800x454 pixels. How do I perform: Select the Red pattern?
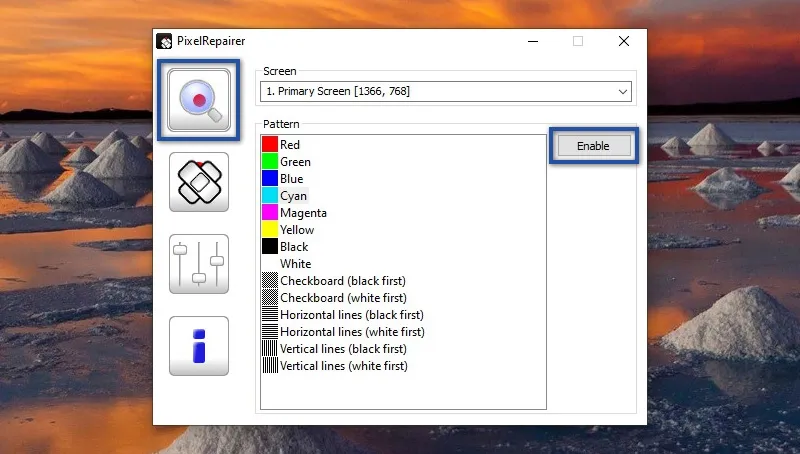[281, 144]
